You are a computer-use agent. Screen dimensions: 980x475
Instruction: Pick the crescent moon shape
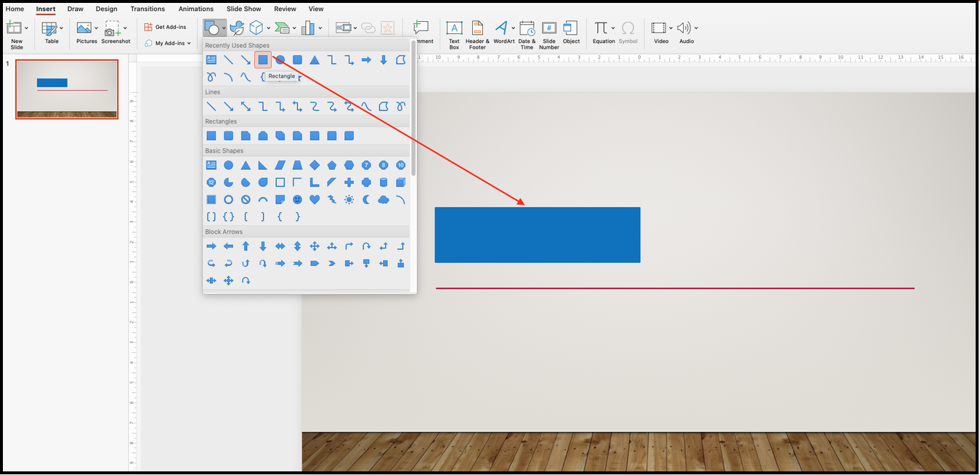pos(366,200)
